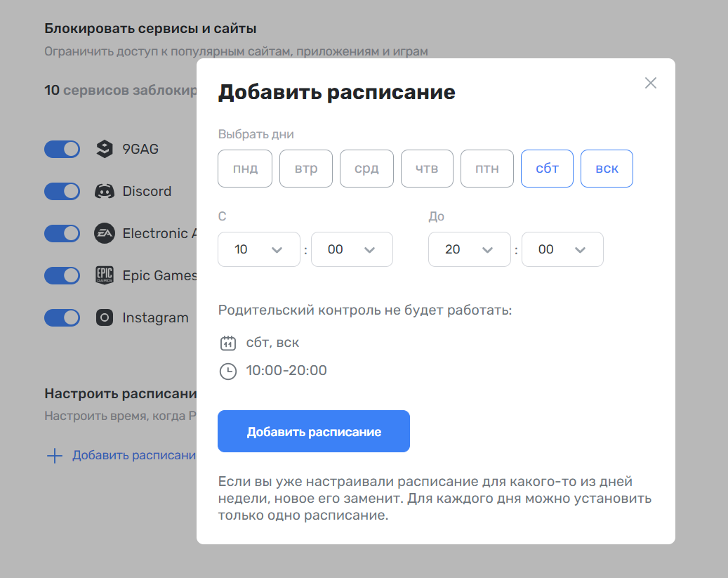Click the Epic Games logo icon

pos(105,275)
